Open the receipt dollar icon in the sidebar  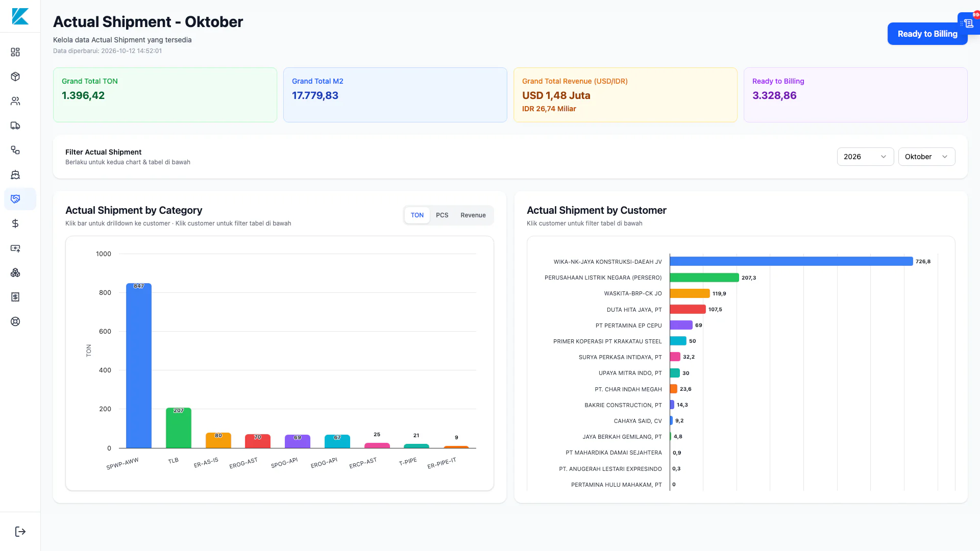15,297
